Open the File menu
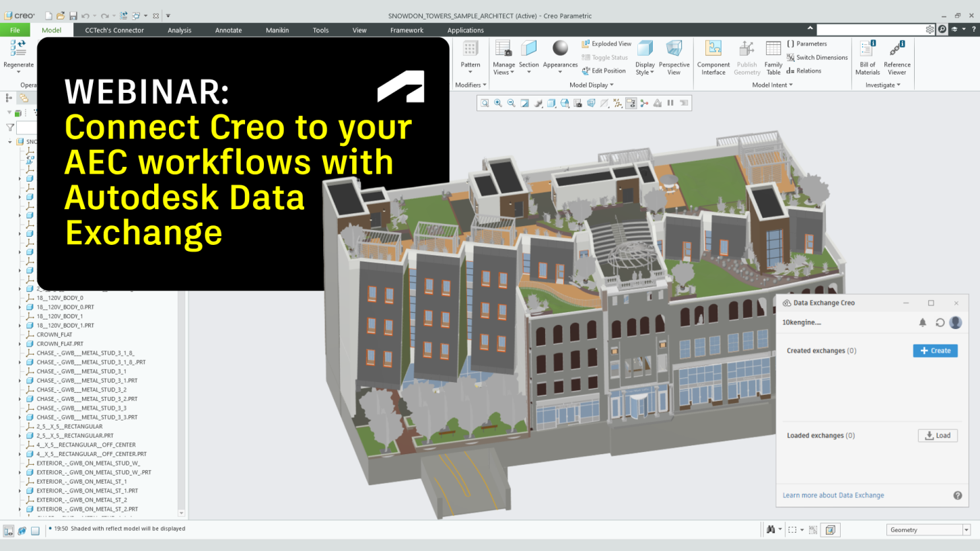Image resolution: width=980 pixels, height=551 pixels. point(15,30)
